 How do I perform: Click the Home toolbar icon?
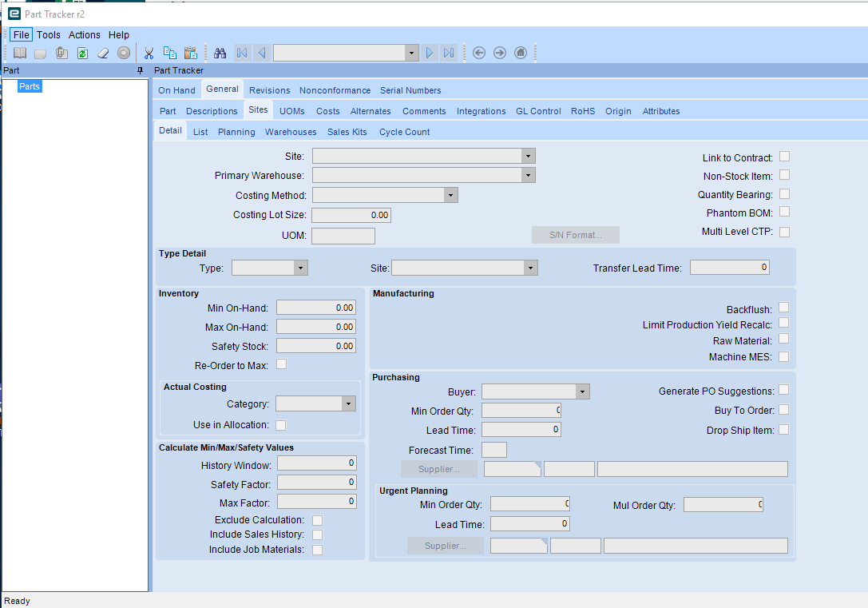click(x=521, y=54)
